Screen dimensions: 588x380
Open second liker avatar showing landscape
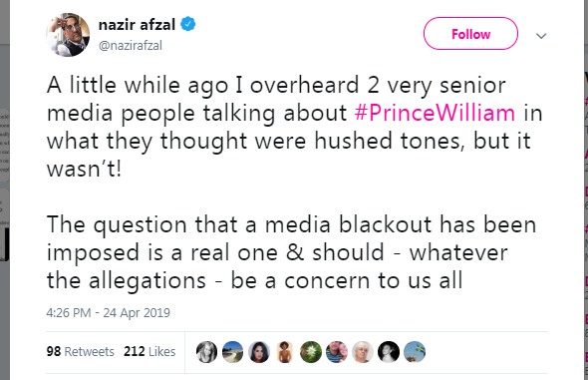click(x=232, y=352)
